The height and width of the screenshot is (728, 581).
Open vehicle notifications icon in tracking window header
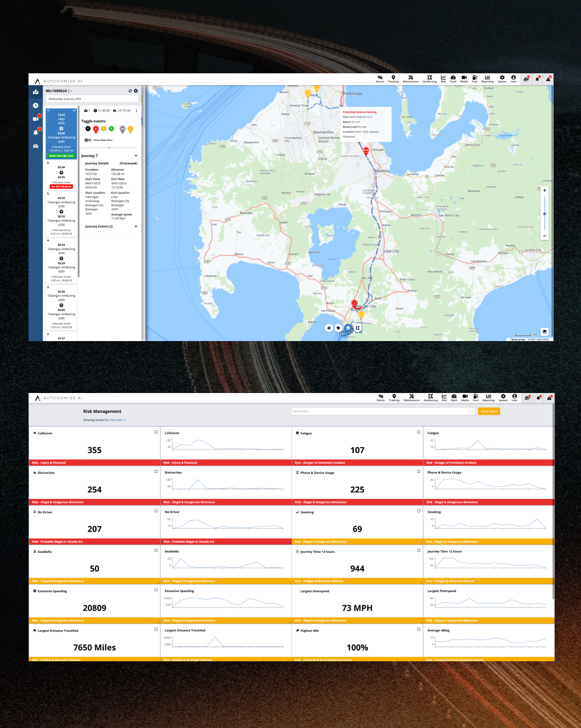(527, 79)
